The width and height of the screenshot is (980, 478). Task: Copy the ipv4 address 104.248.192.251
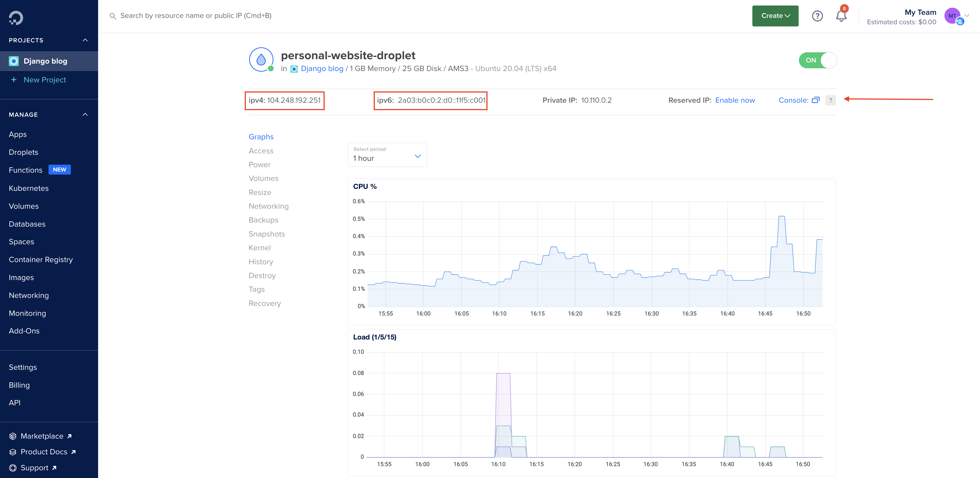[294, 100]
